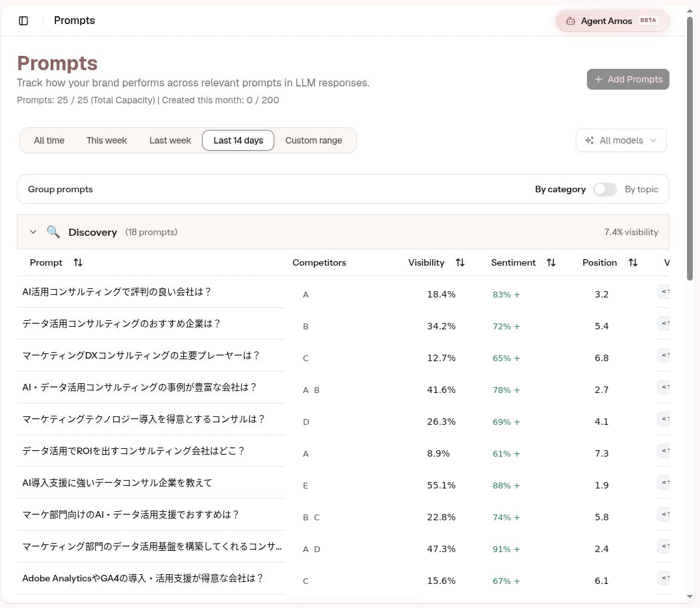The image size is (700, 608).
Task: Open prompt 'データ活用でROIを出すコンサルティング会社はどこ？'
Action: (133, 451)
